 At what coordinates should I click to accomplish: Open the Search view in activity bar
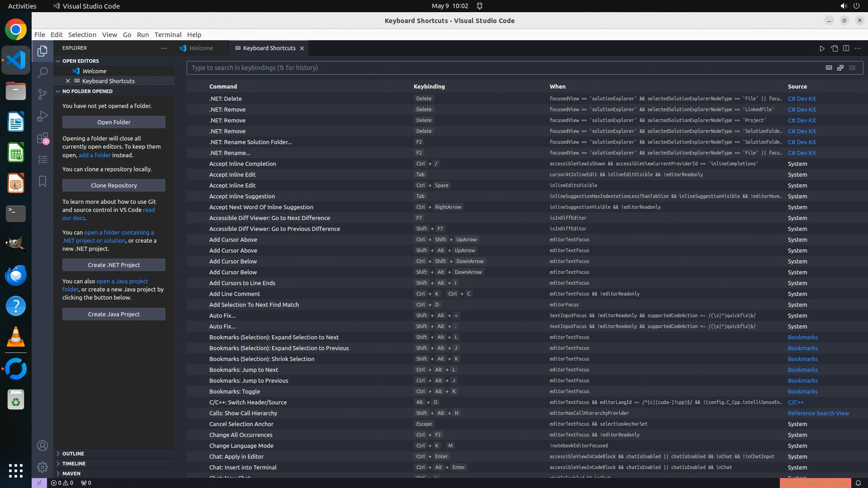click(x=42, y=72)
